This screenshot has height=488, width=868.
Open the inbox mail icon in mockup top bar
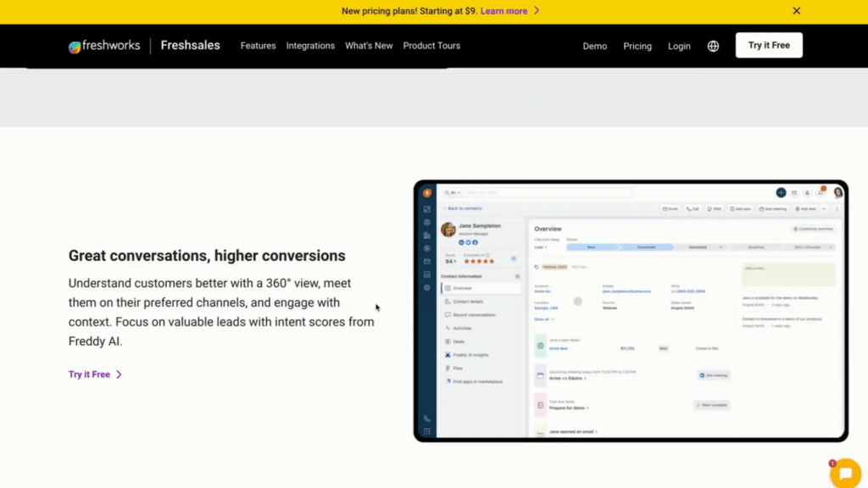click(x=793, y=193)
